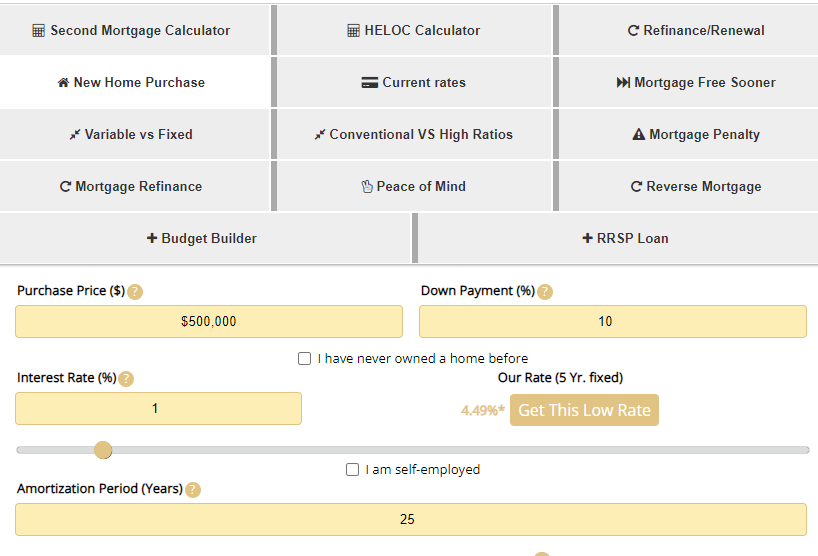818x556 pixels.
Task: Click the Second Mortgage Calculator grid icon
Action: point(38,31)
